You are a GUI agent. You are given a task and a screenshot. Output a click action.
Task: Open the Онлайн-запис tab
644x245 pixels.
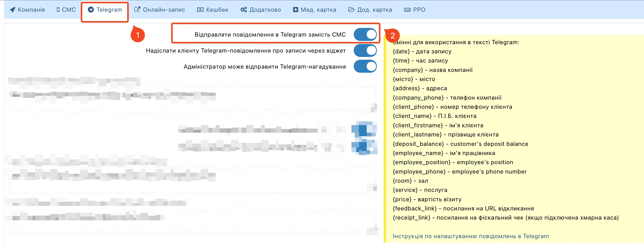(x=159, y=10)
